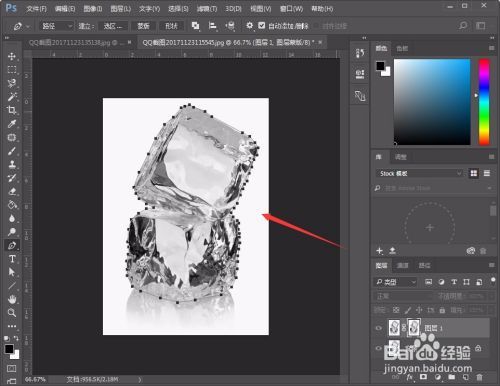
Task: Open the 图像(I) menu
Action: (x=93, y=9)
